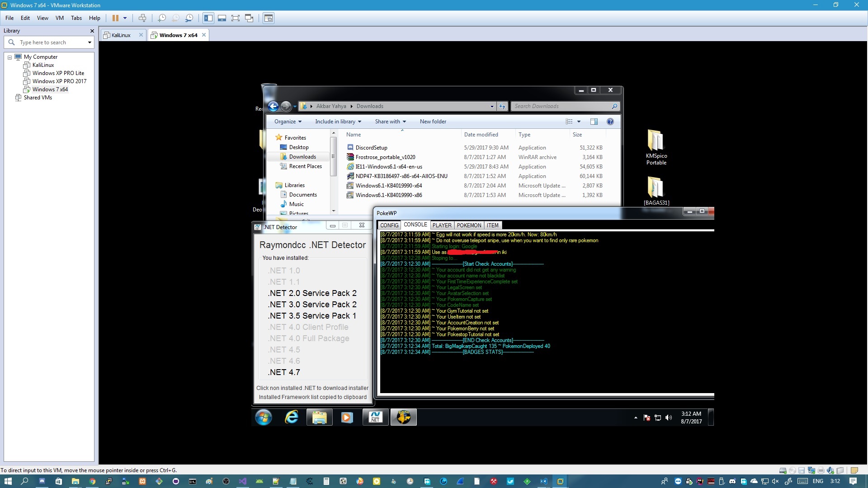Open Internet Explorer from Win7 taskbar
868x488 pixels.
click(292, 417)
